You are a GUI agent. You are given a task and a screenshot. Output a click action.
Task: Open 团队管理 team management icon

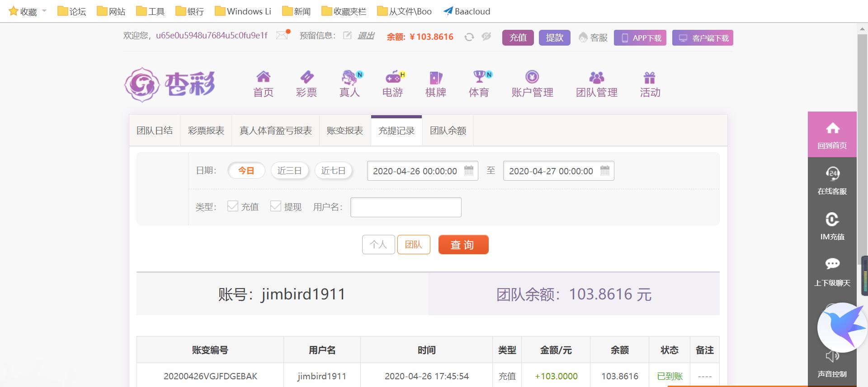pyautogui.click(x=597, y=84)
